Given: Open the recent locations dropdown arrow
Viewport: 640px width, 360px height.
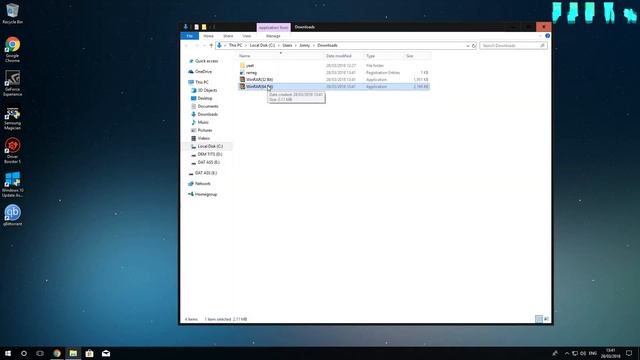Looking at the screenshot, I should [204, 46].
